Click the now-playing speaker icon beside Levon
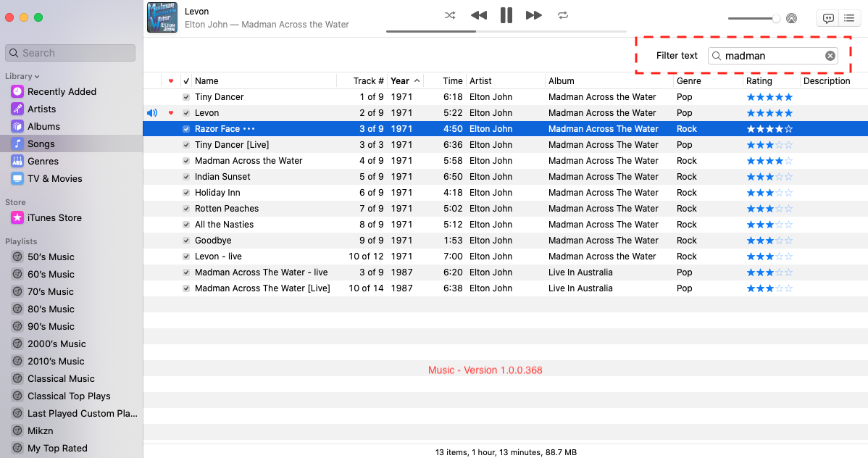This screenshot has width=868, height=458. click(x=151, y=113)
